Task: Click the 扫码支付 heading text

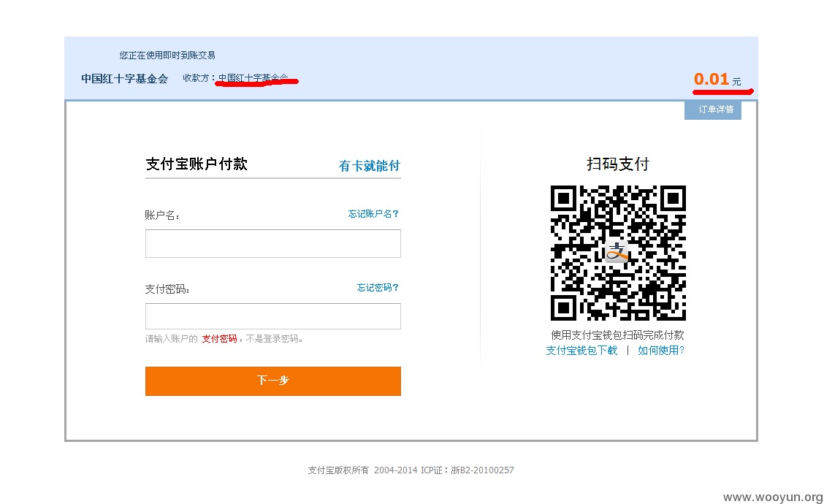Action: (618, 164)
